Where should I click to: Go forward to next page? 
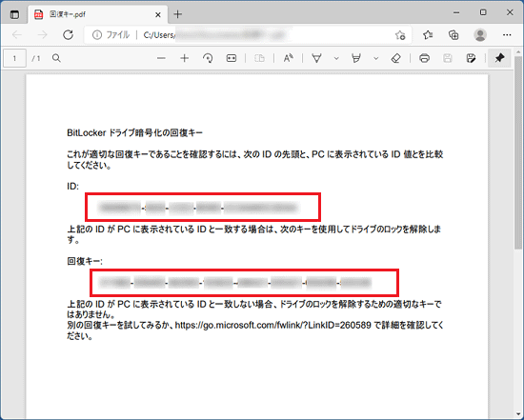tap(43, 34)
